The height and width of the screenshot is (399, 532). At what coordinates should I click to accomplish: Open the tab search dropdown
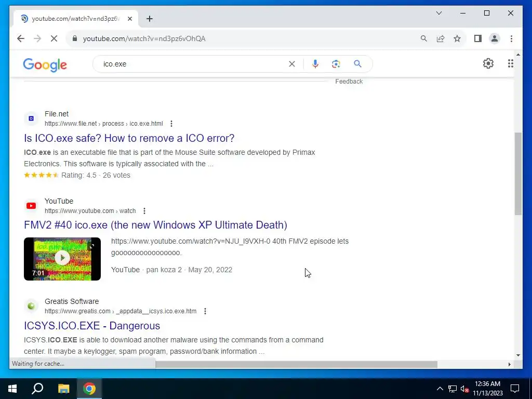[x=438, y=13]
